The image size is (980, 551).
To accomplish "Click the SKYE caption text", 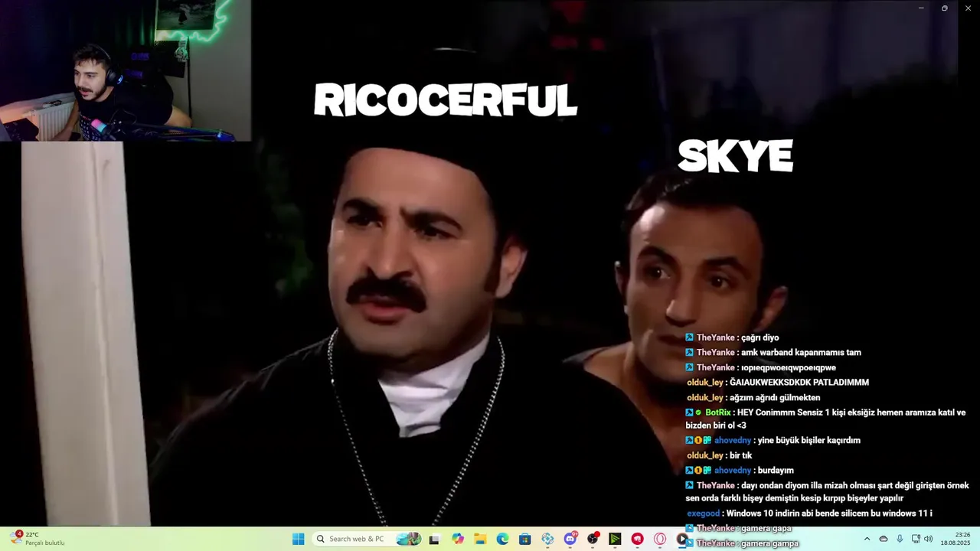I will 735,157.
